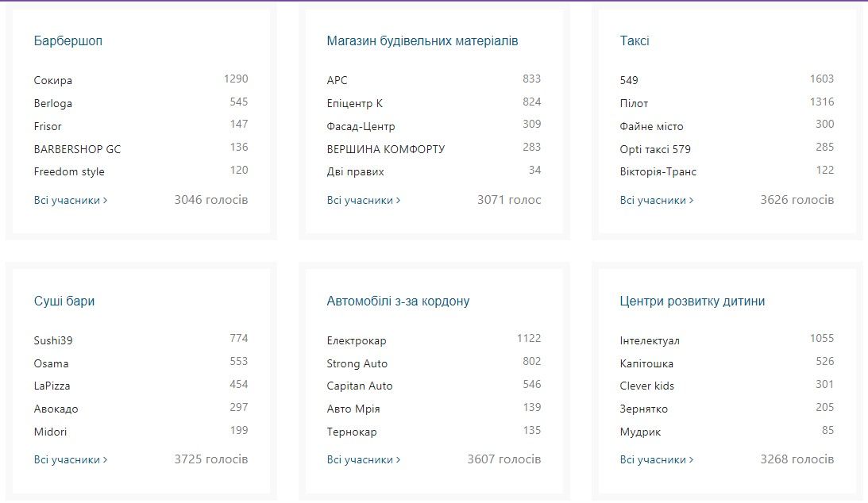Select the Freedom style entry
Viewport: 868px width, 503px height.
point(69,172)
